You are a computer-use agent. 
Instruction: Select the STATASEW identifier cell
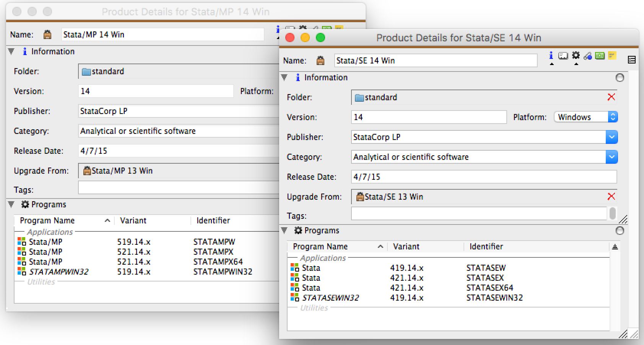(x=486, y=268)
